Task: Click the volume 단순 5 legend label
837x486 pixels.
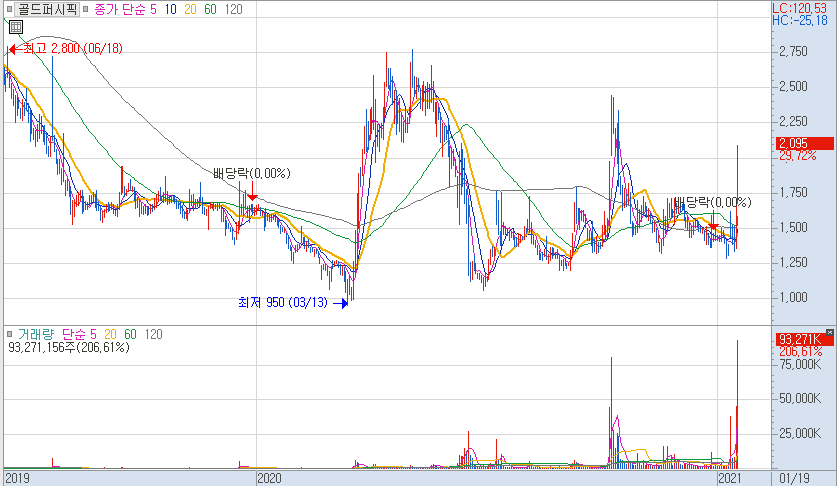Action: pos(79,334)
